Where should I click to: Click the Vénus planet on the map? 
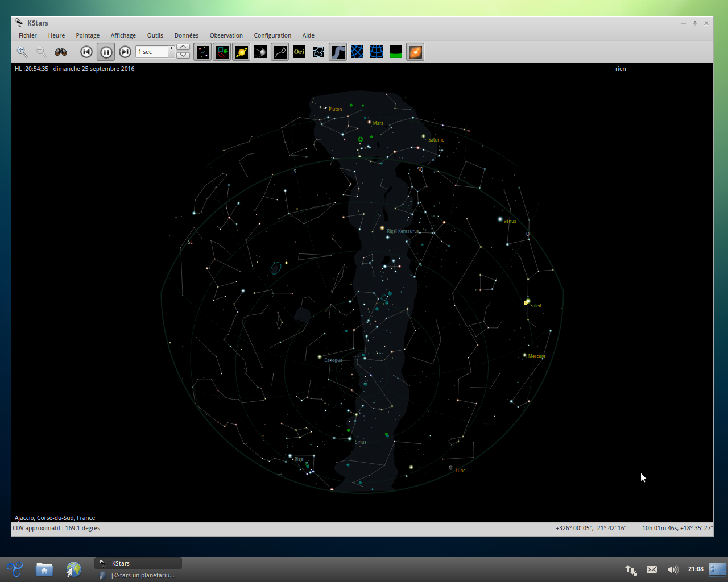500,219
